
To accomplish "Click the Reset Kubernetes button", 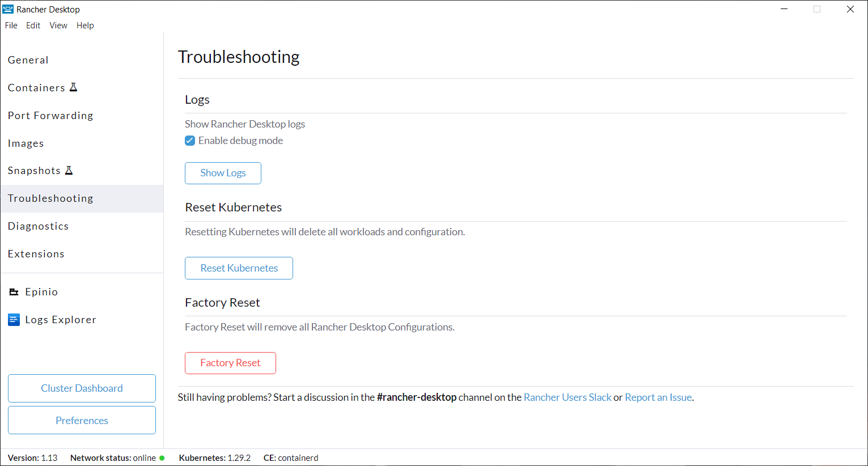I will 239,268.
